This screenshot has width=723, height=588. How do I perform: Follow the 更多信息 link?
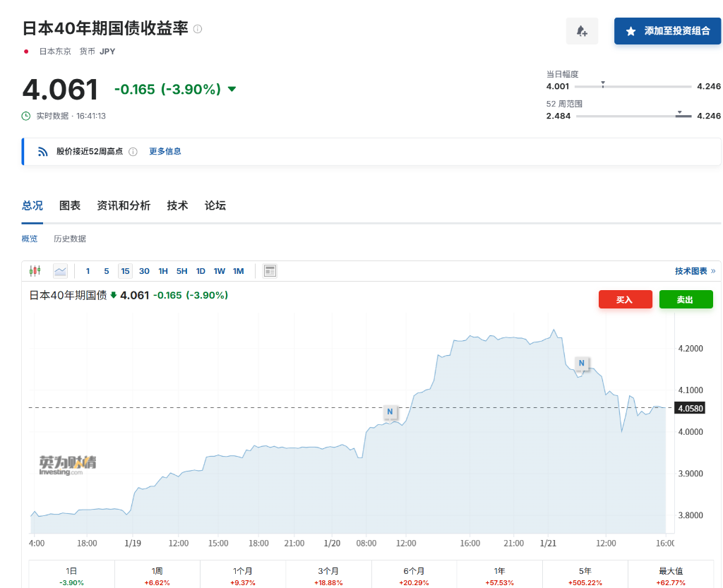(x=165, y=151)
